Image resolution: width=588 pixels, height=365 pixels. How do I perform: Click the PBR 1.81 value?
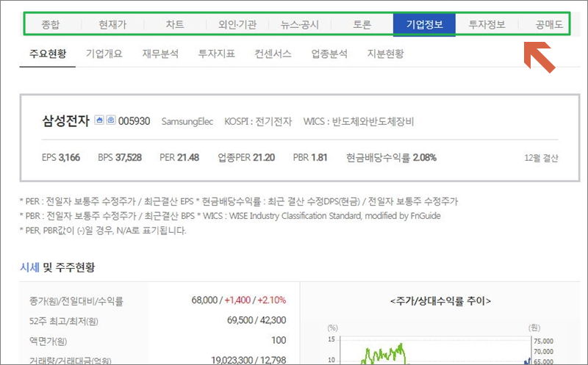click(310, 157)
